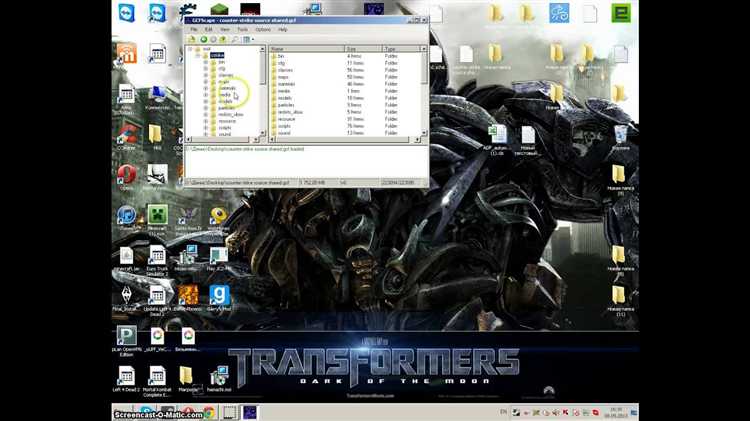Open the View style dropdown arrow in toolbar
Viewport: 750px width, 421px height.
(x=253, y=39)
